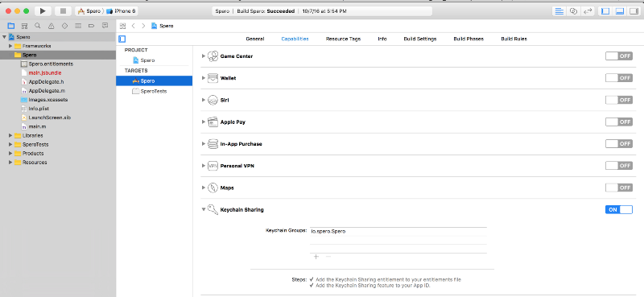
Task: Hide the project and targets list icon
Action: (122, 39)
